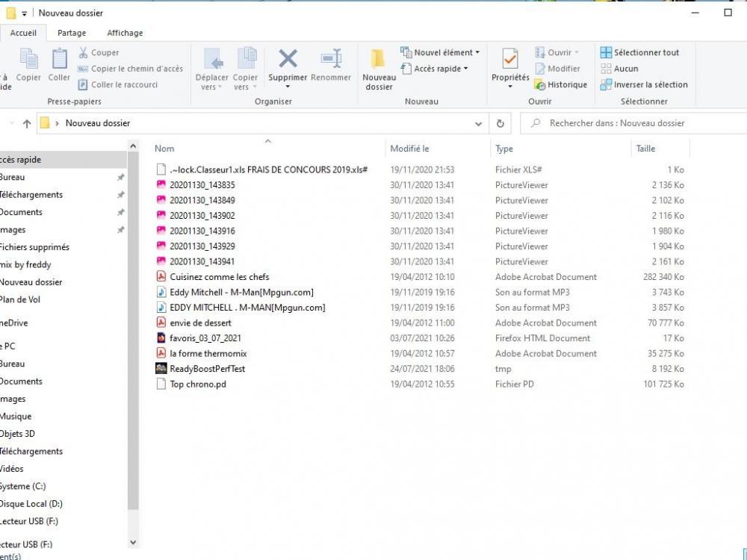Click Inverser la sélection

tap(643, 85)
